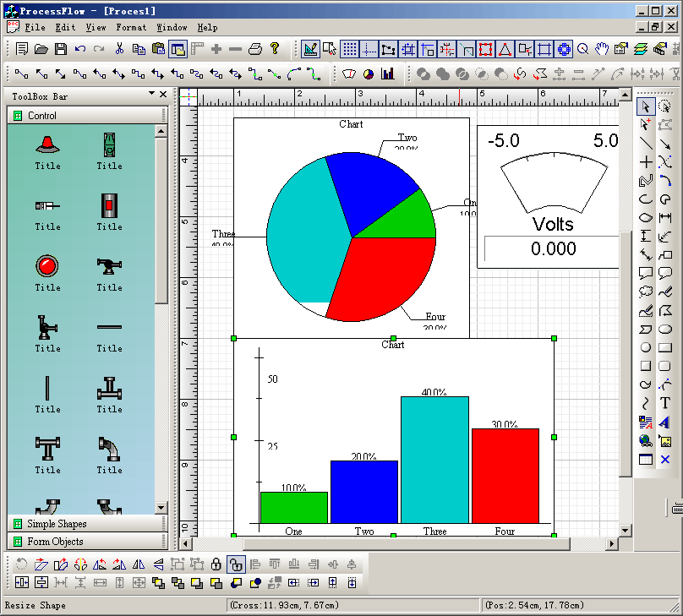
Task: Toggle the red-corner bounding box button
Action: pyautogui.click(x=486, y=49)
